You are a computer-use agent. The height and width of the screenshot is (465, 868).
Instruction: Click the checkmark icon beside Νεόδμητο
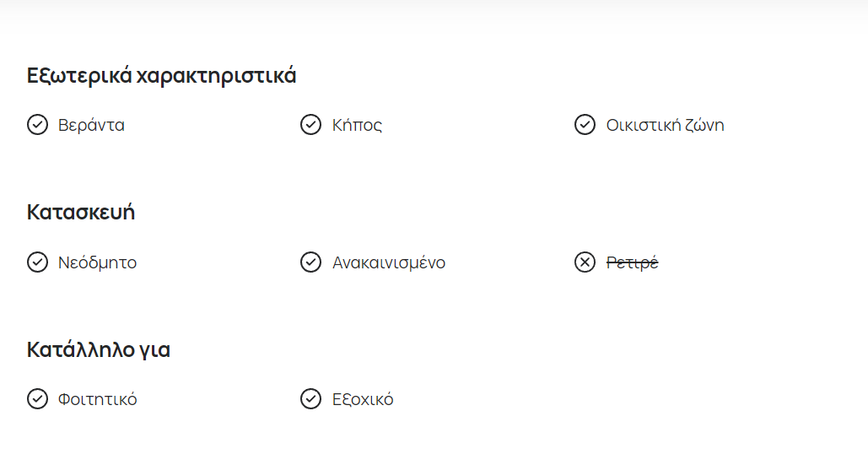(37, 262)
